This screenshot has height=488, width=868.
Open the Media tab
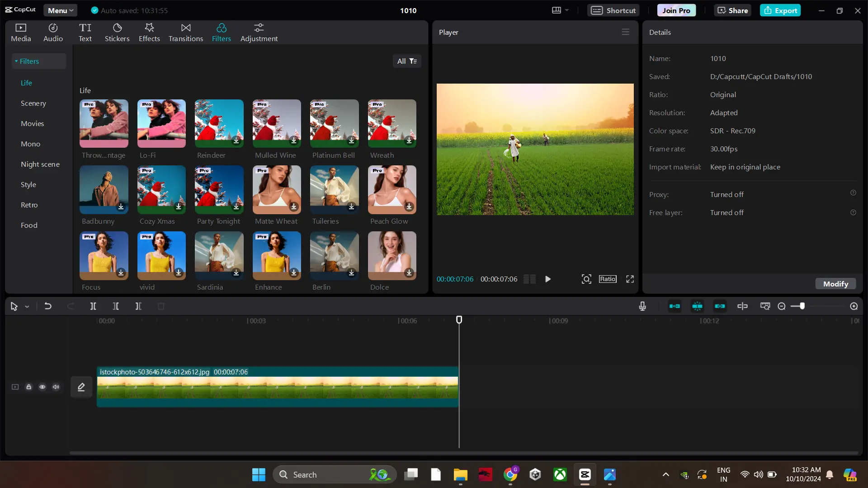click(x=21, y=33)
